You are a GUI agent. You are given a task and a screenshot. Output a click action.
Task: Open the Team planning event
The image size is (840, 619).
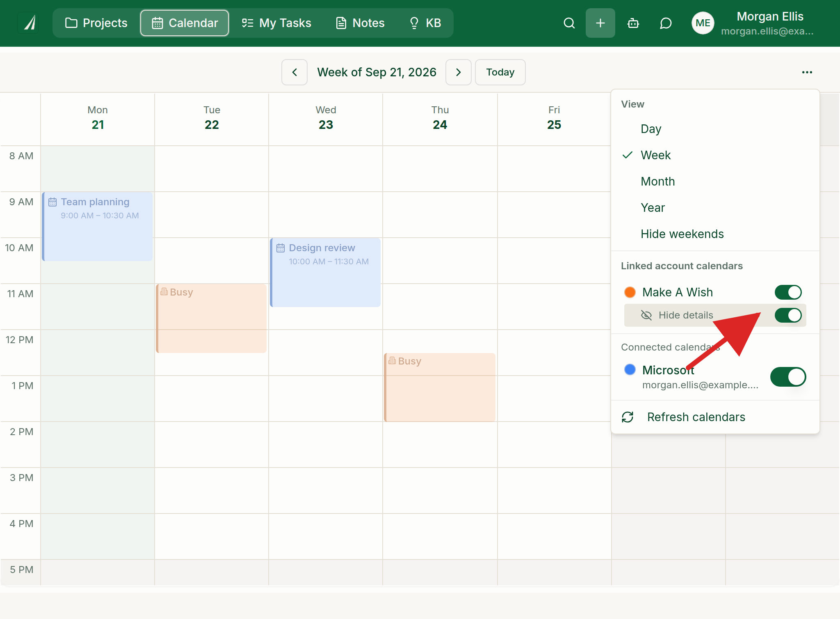click(x=98, y=227)
